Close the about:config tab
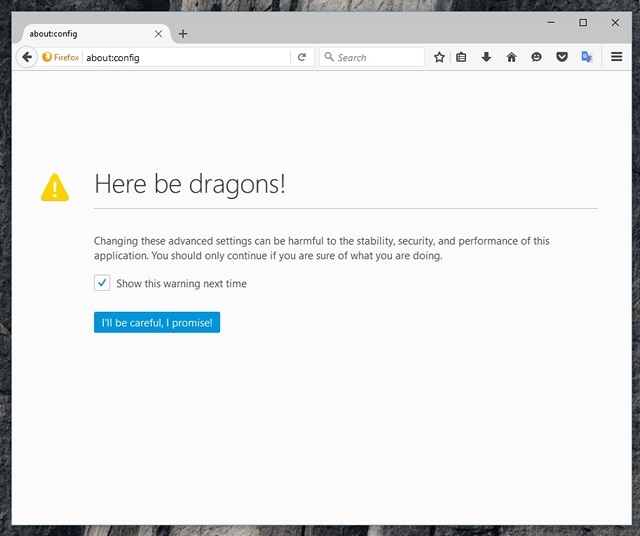 (x=158, y=34)
